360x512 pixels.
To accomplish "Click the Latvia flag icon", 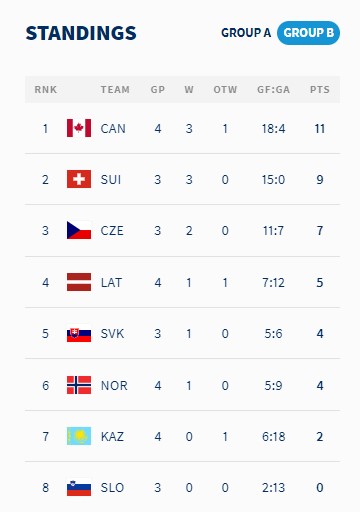I will pyautogui.click(x=79, y=282).
